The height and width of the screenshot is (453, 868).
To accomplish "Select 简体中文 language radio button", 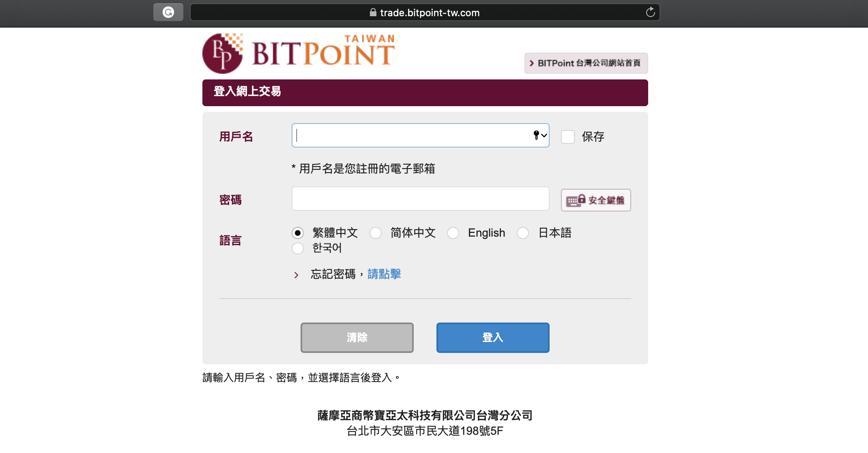I will 376,233.
